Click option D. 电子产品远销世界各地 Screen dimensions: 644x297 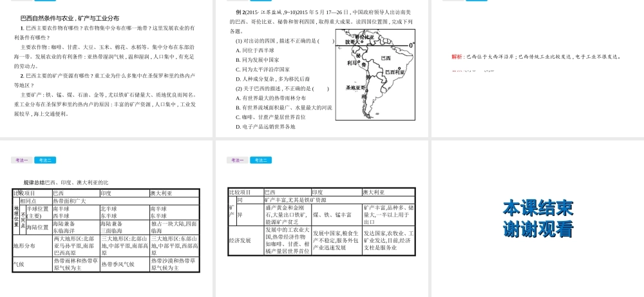[265, 127]
